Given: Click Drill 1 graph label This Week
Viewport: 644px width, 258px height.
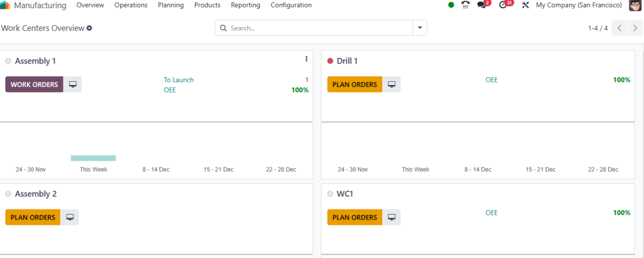Looking at the screenshot, I should (415, 170).
